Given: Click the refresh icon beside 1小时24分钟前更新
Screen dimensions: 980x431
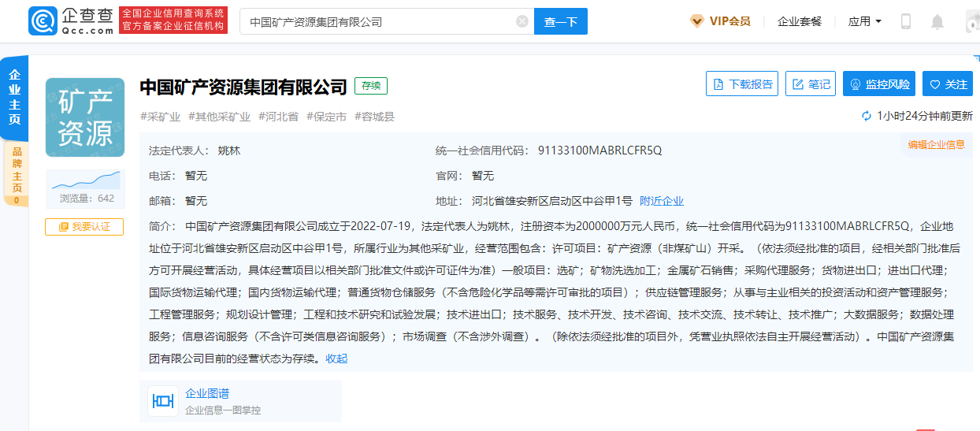Looking at the screenshot, I should click(x=867, y=117).
